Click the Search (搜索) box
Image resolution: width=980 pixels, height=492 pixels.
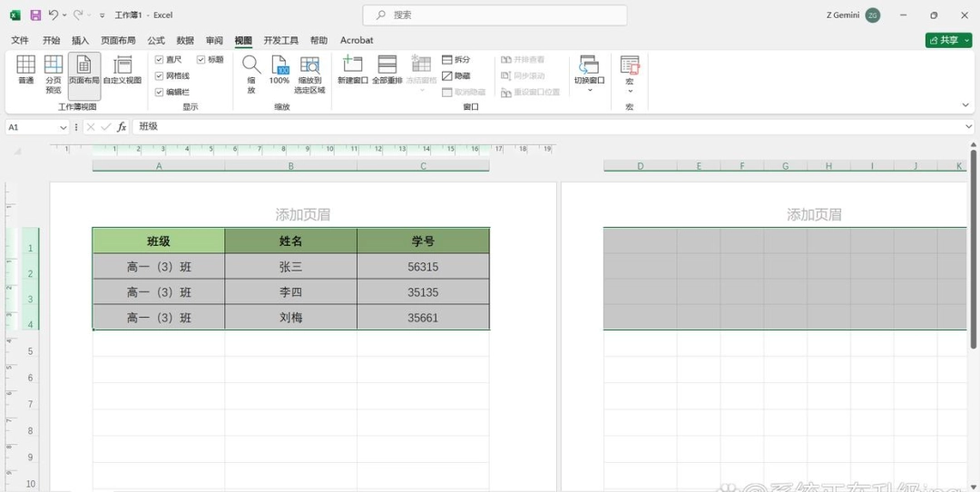(495, 15)
